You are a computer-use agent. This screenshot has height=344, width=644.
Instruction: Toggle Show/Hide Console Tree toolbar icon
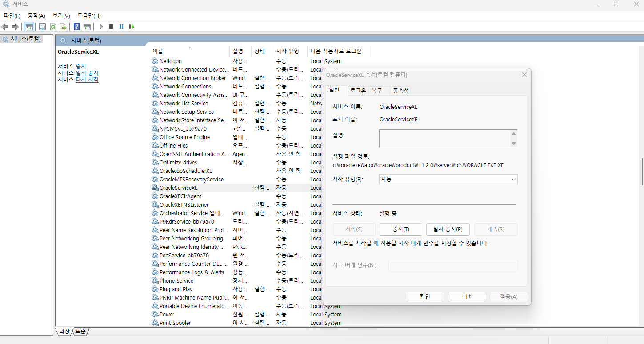coord(29,27)
